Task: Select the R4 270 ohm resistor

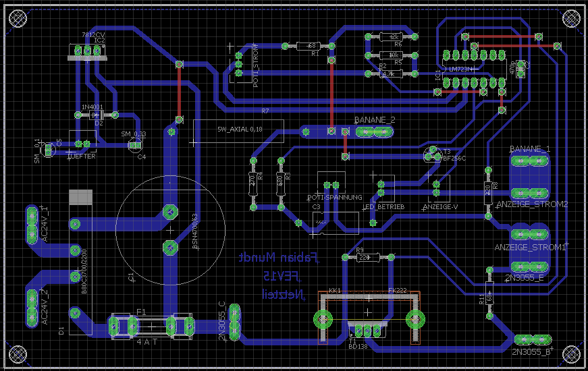Action: click(x=254, y=184)
